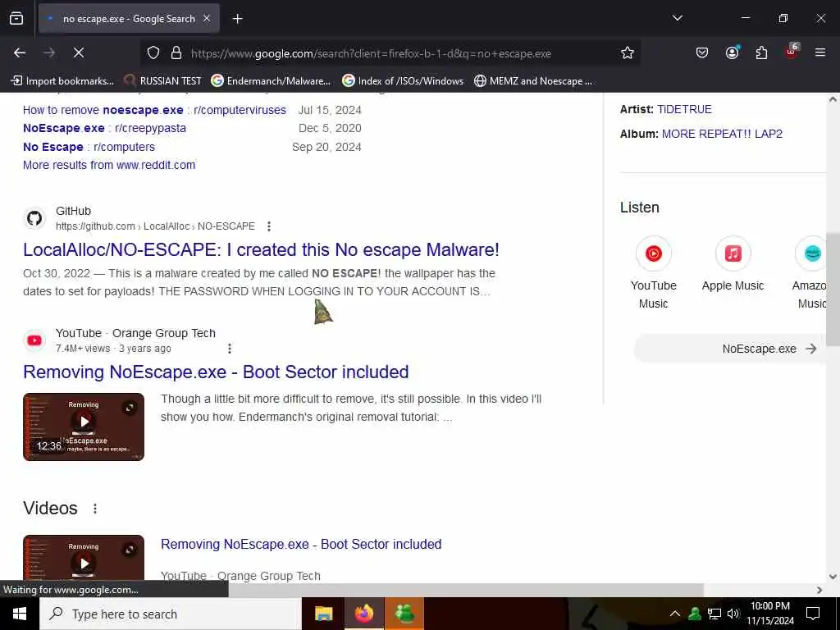Click the YouTube favicon of Orange Group Tech result
This screenshot has height=630, width=840.
(x=34, y=340)
